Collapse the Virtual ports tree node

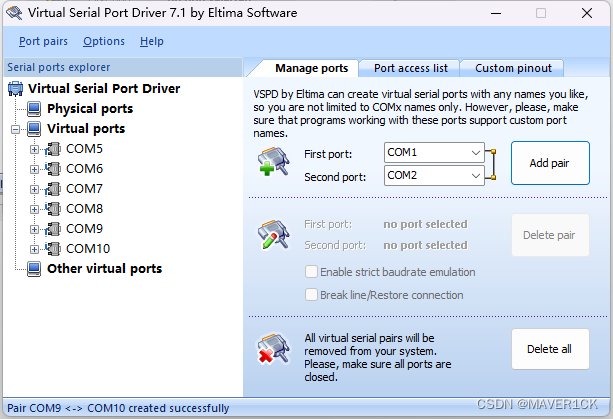click(15, 129)
